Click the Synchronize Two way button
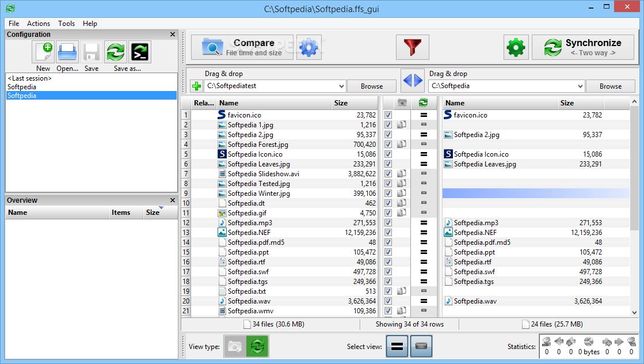 [x=583, y=47]
